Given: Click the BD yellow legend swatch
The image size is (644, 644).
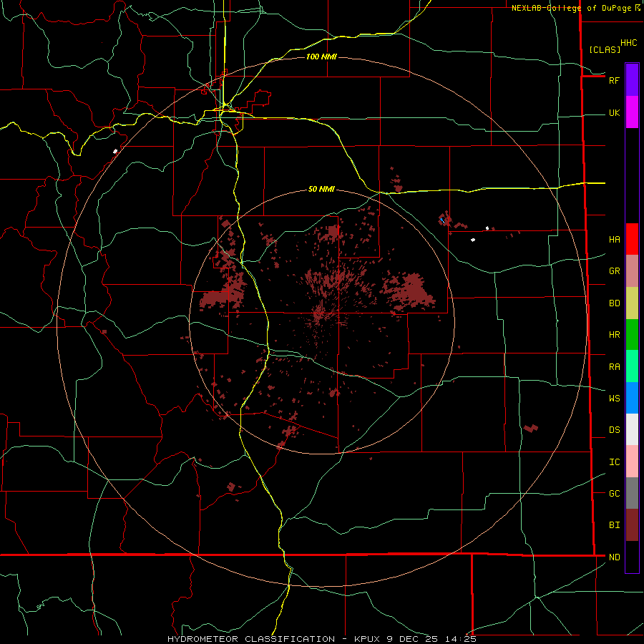Looking at the screenshot, I should pos(632,303).
